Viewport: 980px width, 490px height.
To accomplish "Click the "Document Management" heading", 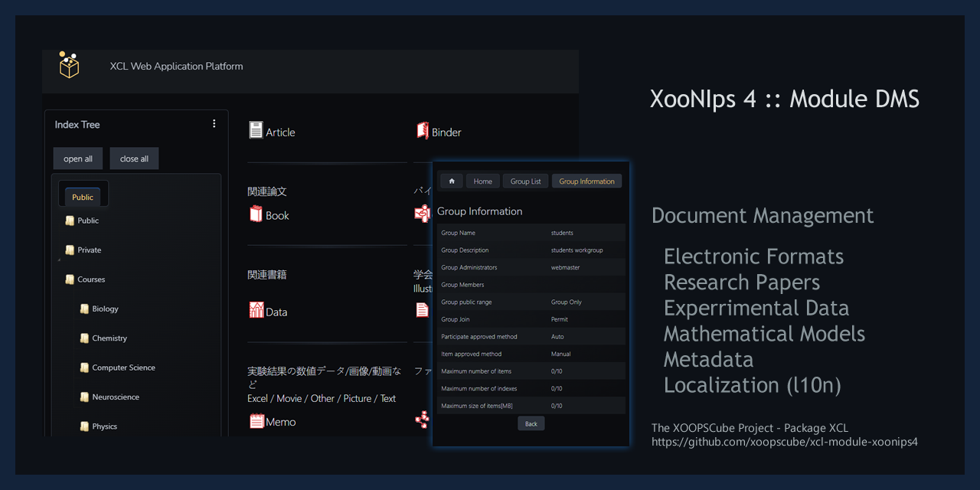I will (x=763, y=216).
